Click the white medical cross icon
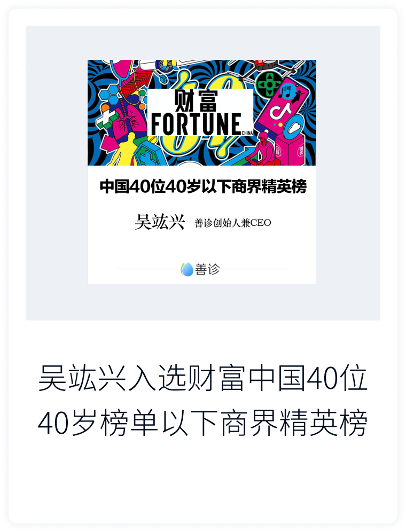The image size is (406, 532). pyautogui.click(x=105, y=120)
